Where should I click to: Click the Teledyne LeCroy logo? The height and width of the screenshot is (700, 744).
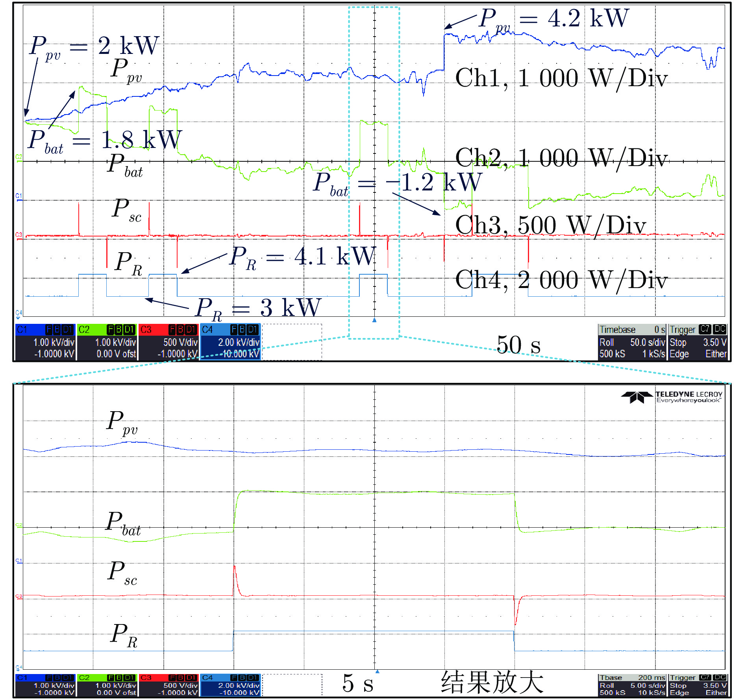point(672,397)
